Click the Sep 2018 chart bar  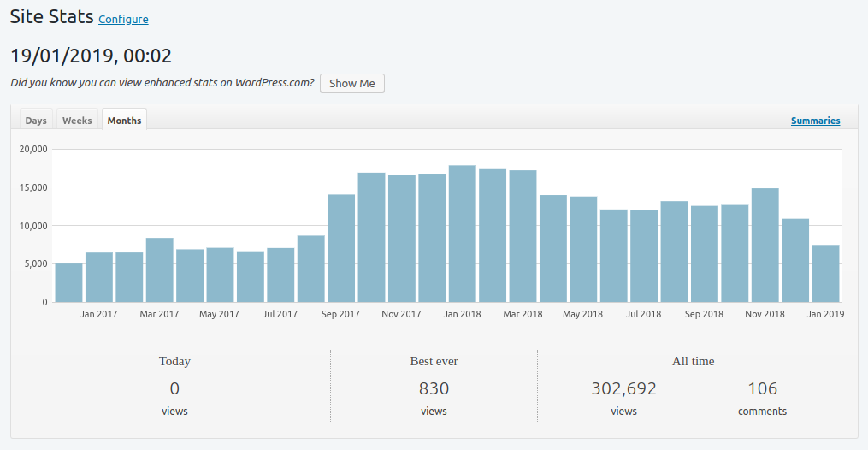tap(705, 255)
